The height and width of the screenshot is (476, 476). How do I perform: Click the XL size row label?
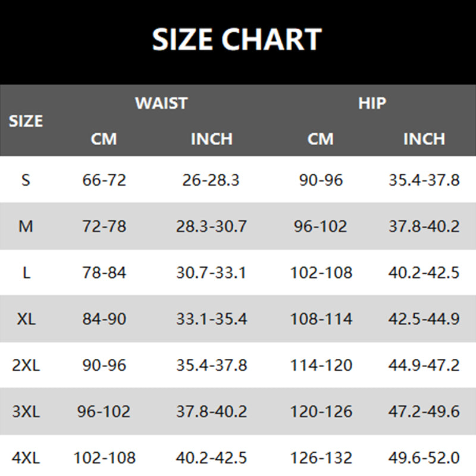click(26, 319)
